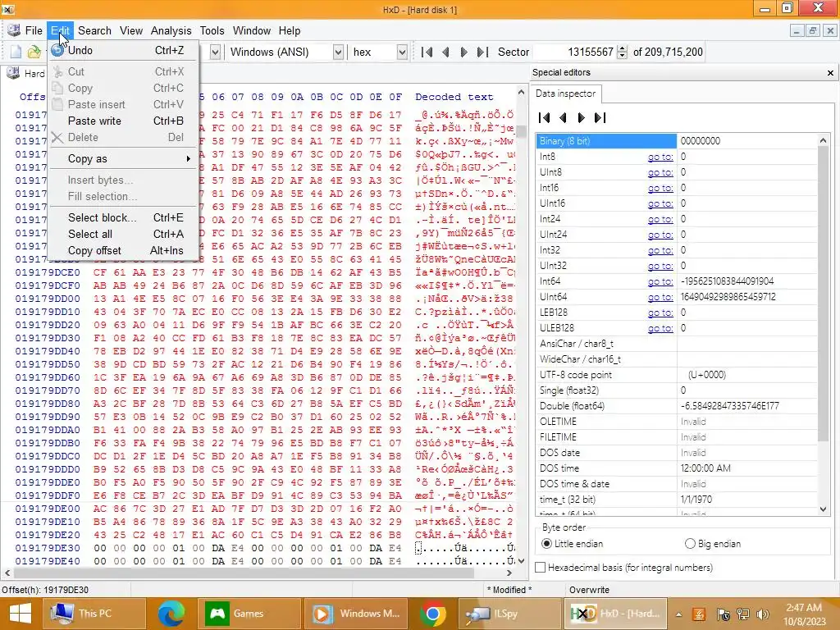
Task: Click the HxD application icon in menu bar
Action: [x=14, y=30]
